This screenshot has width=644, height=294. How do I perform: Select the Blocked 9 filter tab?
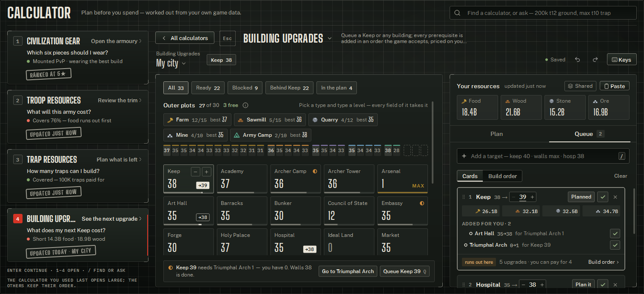[x=245, y=88]
